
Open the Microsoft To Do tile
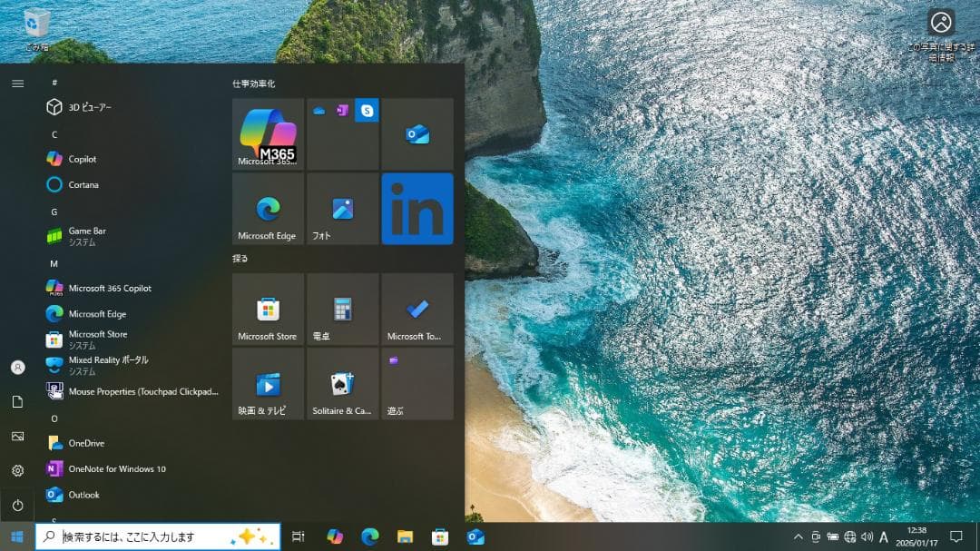416,310
